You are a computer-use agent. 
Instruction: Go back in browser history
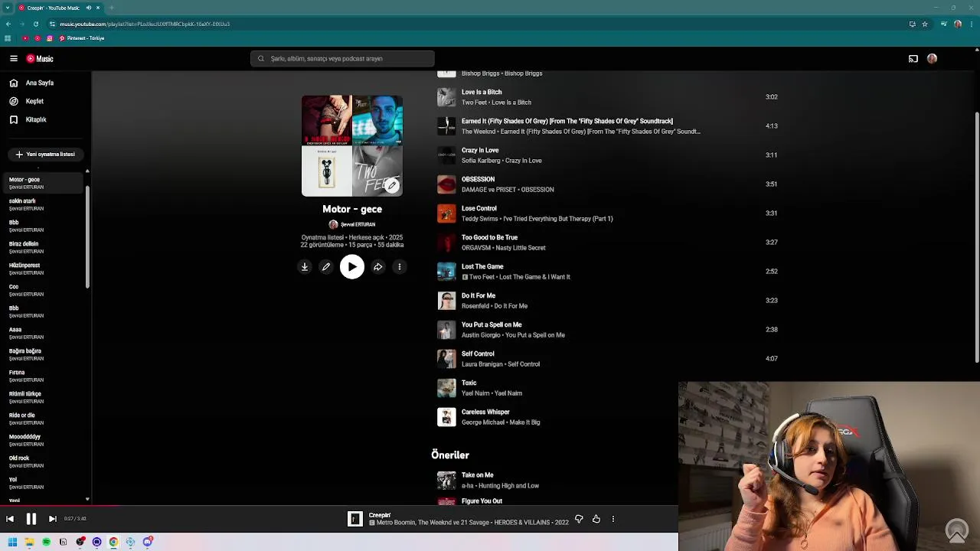[x=8, y=24]
